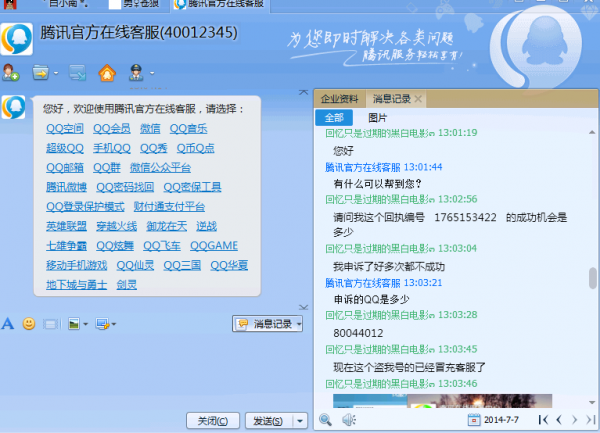Click the send picture icon

coord(73,324)
